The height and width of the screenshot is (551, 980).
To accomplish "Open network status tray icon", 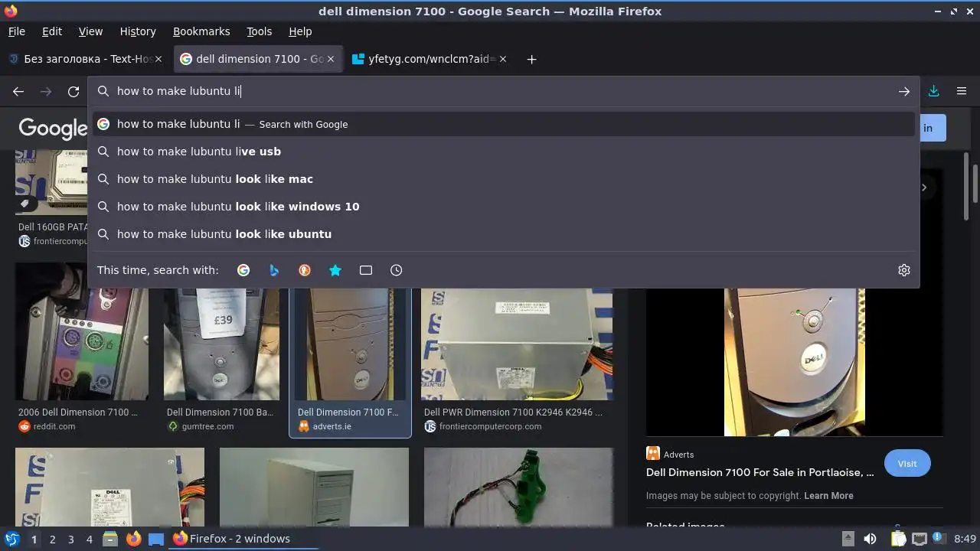I will point(919,539).
